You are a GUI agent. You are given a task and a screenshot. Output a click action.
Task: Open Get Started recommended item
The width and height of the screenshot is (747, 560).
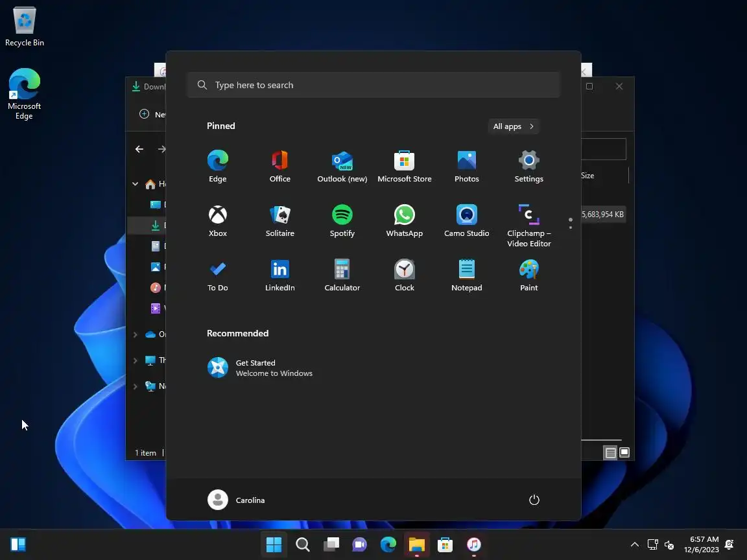click(259, 367)
